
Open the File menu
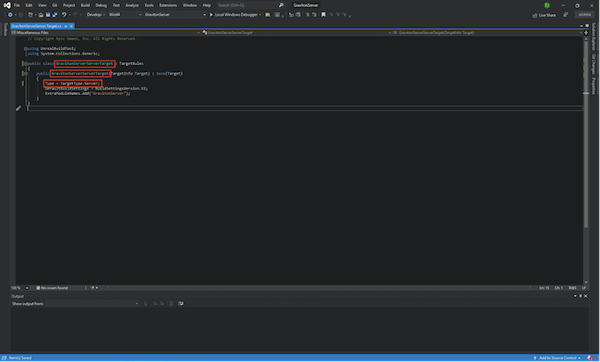click(x=17, y=5)
